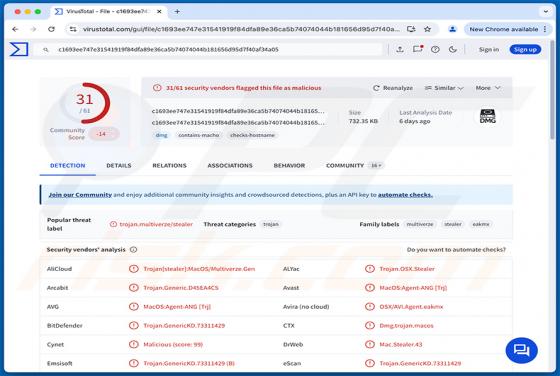
Task: Switch to the Details tab
Action: click(x=119, y=166)
